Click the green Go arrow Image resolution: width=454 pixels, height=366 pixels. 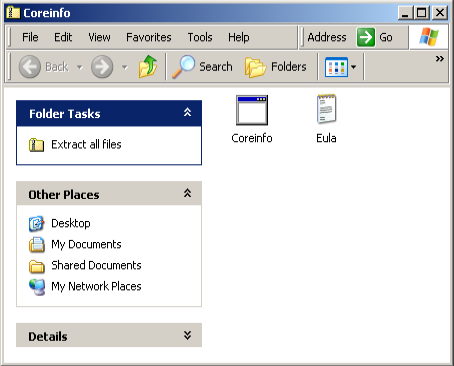[x=366, y=37]
